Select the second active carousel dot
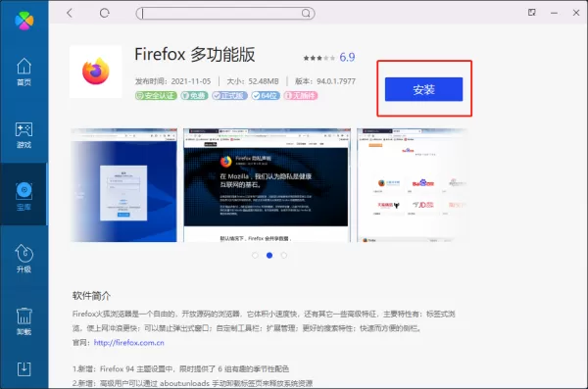Screen dimensions: 588x389 (269, 256)
